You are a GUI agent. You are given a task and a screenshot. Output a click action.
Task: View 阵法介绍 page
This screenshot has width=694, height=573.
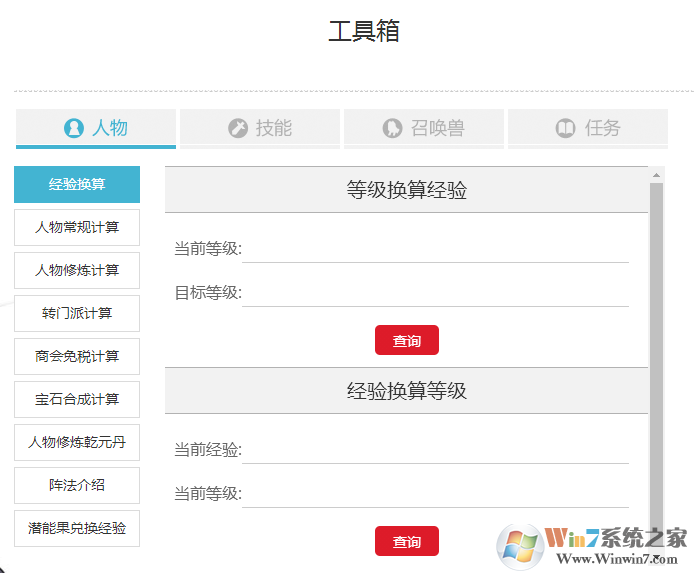tap(77, 485)
